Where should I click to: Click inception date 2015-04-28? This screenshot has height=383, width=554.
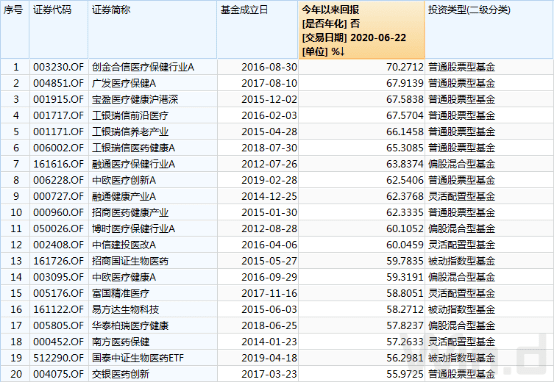tap(269, 132)
